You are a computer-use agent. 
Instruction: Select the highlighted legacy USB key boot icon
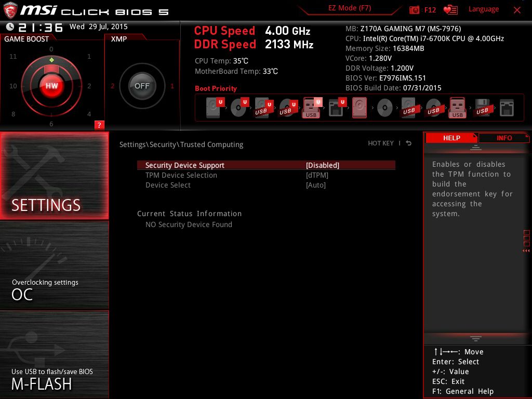(x=458, y=108)
